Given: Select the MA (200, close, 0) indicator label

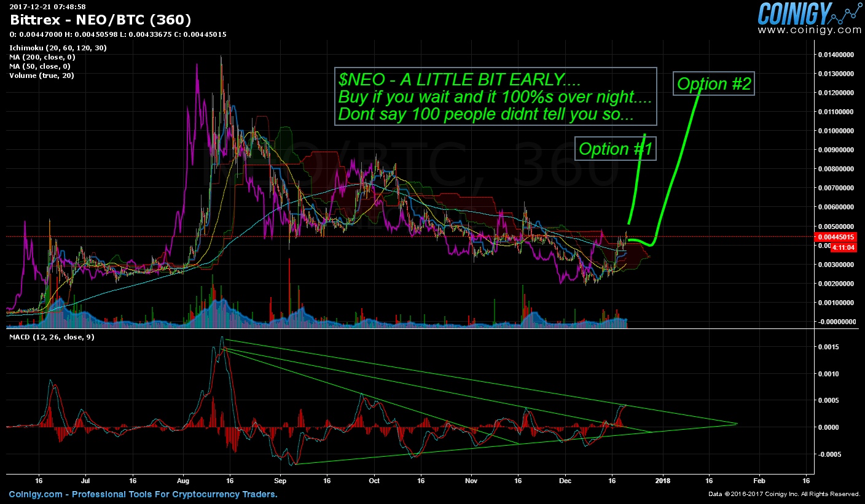Looking at the screenshot, I should click(x=42, y=57).
